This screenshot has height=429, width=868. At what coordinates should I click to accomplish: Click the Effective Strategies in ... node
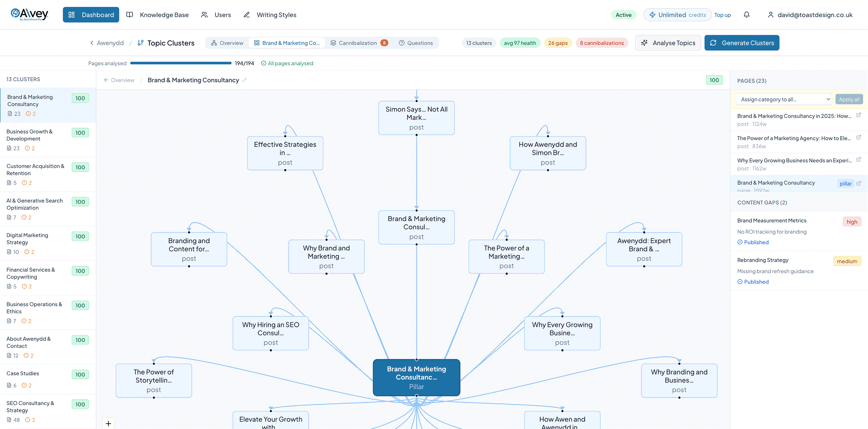tap(285, 153)
